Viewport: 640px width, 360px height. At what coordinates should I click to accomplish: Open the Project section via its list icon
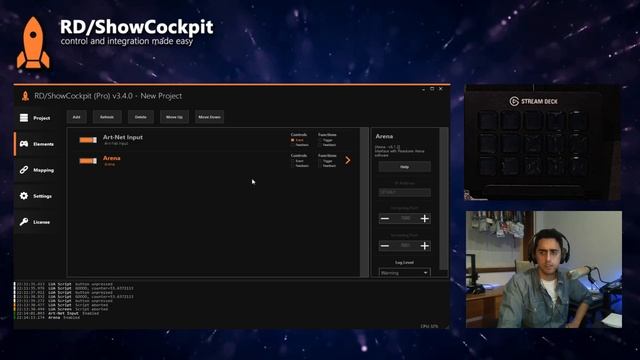point(24,118)
